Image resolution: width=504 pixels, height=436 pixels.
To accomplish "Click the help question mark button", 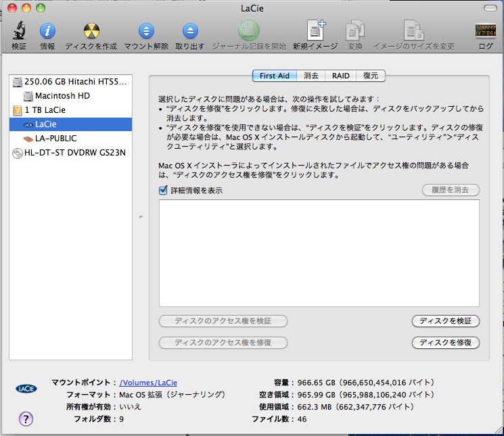I will pos(26,418).
